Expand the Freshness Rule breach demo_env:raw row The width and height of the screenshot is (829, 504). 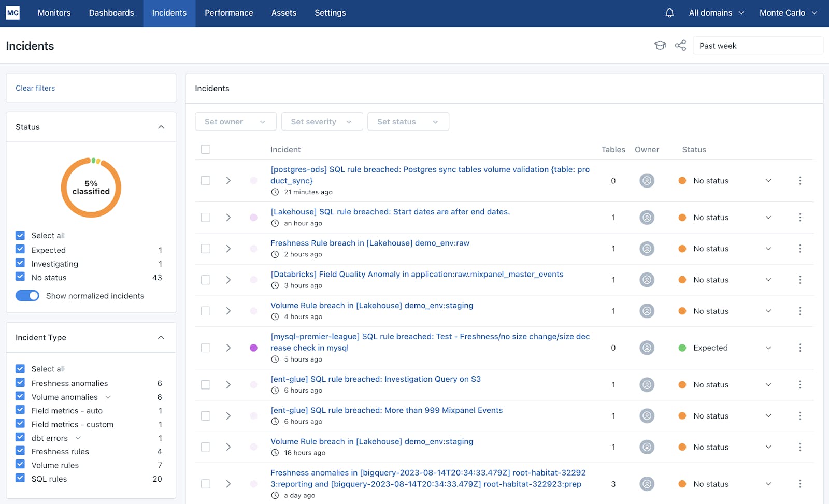228,249
